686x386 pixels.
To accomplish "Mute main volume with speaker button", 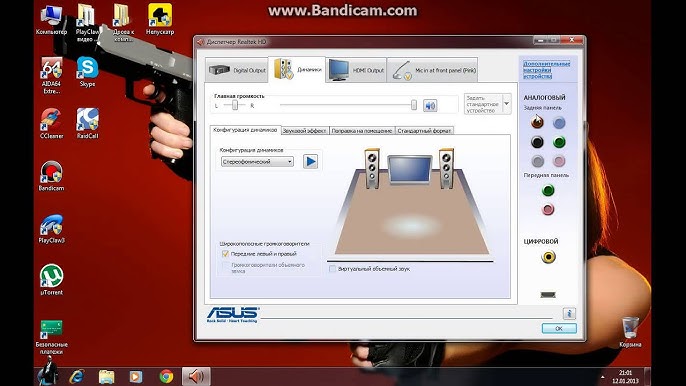I will (x=430, y=105).
